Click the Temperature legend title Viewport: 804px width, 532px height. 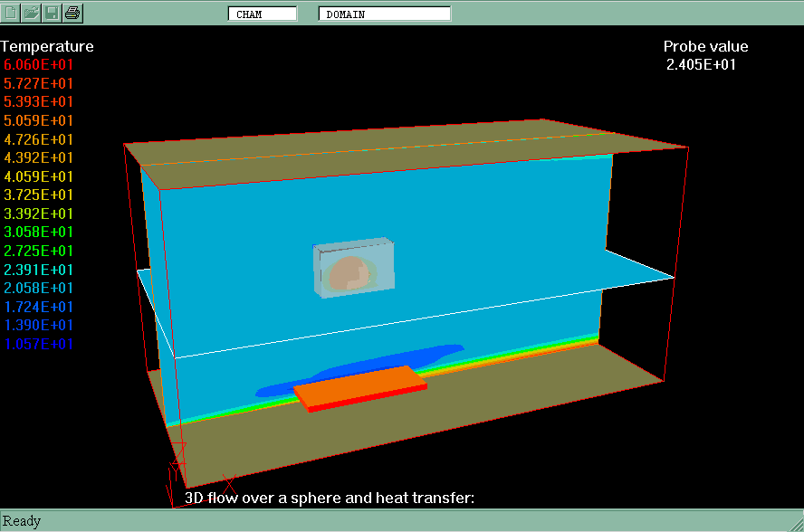point(47,46)
